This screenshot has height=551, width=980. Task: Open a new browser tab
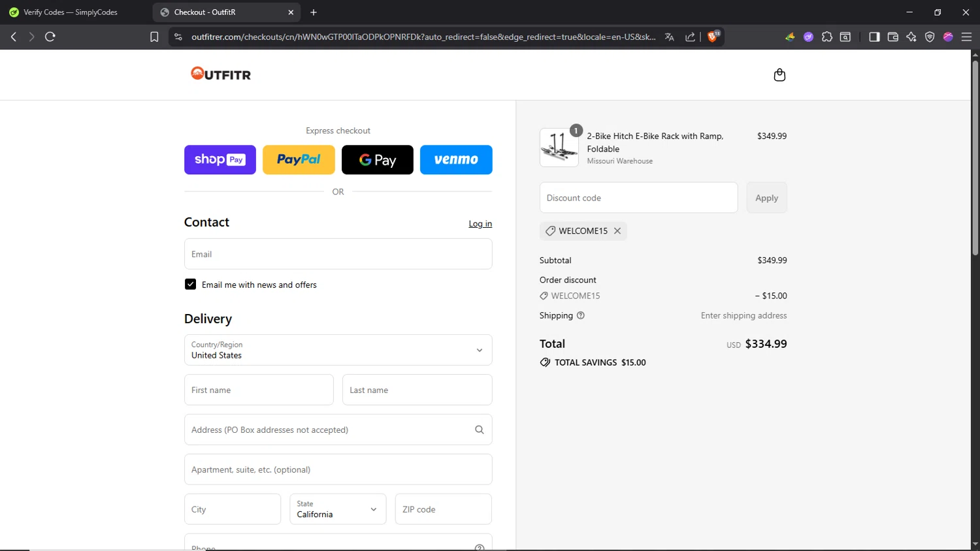click(314, 12)
